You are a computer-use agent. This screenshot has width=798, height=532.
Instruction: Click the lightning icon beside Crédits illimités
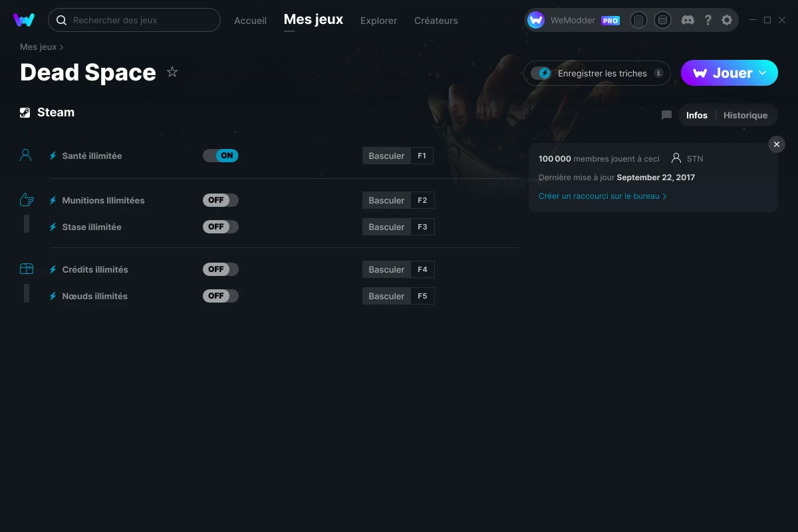point(53,269)
